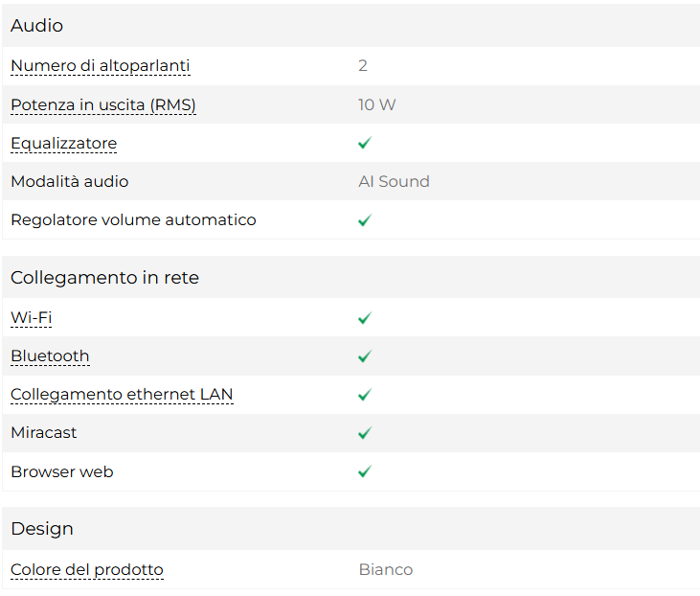Click the Wi-Fi green checkmark icon
Screen dimensions: 700x596
coord(365,318)
